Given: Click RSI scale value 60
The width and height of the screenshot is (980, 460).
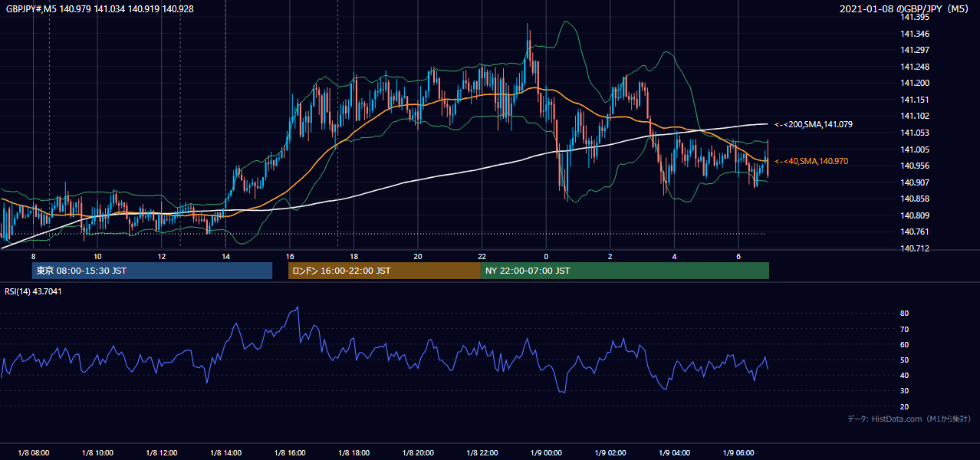Looking at the screenshot, I should pos(905,344).
